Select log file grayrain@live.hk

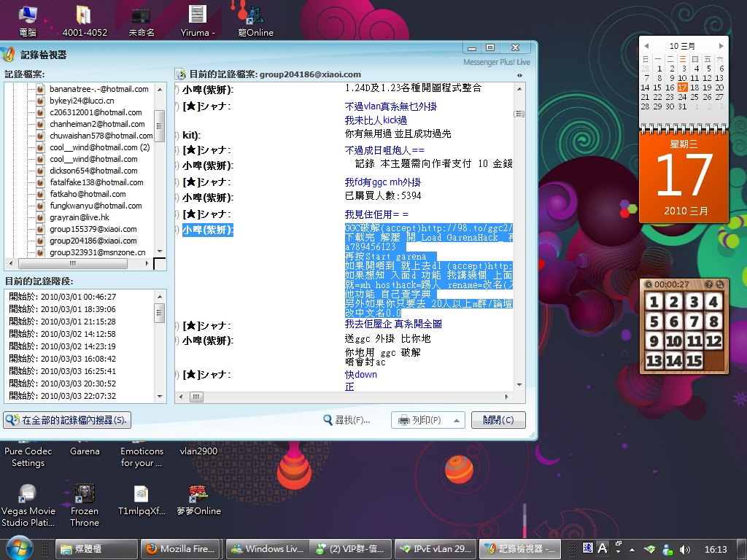point(79,217)
